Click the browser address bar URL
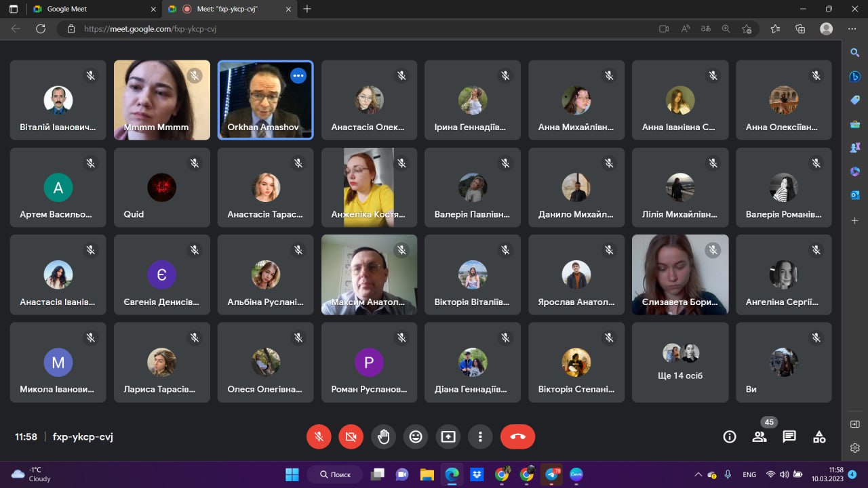 [151, 29]
